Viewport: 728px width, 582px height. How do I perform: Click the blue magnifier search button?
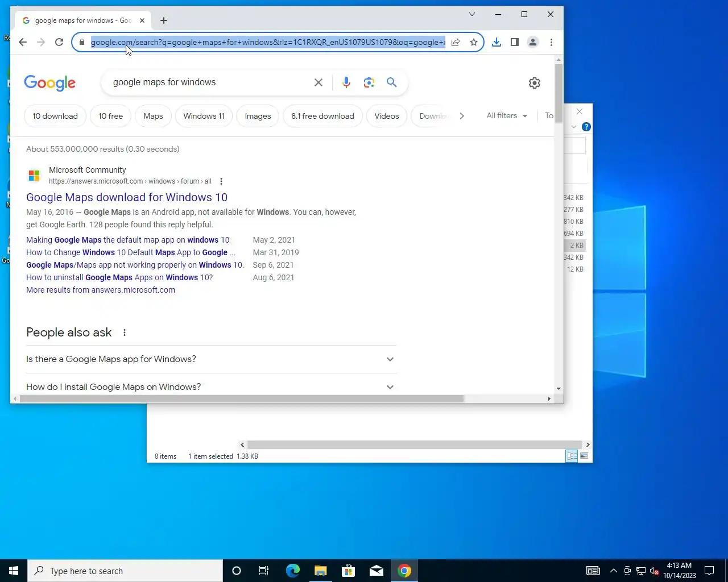point(392,82)
